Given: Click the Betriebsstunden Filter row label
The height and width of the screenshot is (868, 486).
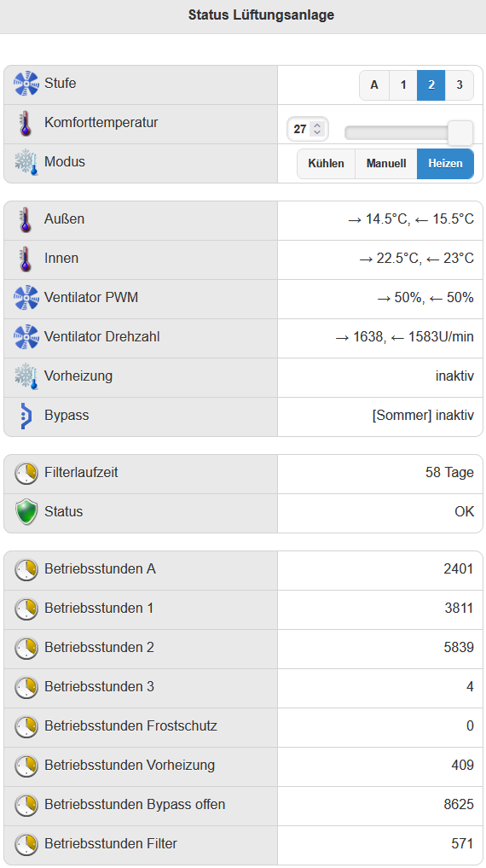Looking at the screenshot, I should (111, 844).
